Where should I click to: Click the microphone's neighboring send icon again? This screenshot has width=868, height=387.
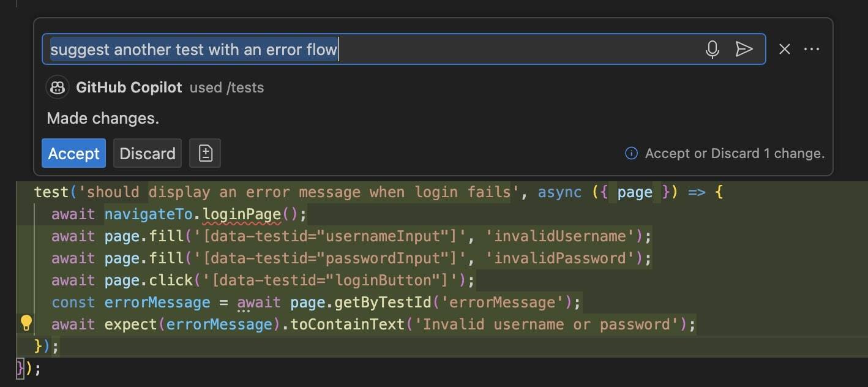click(745, 49)
